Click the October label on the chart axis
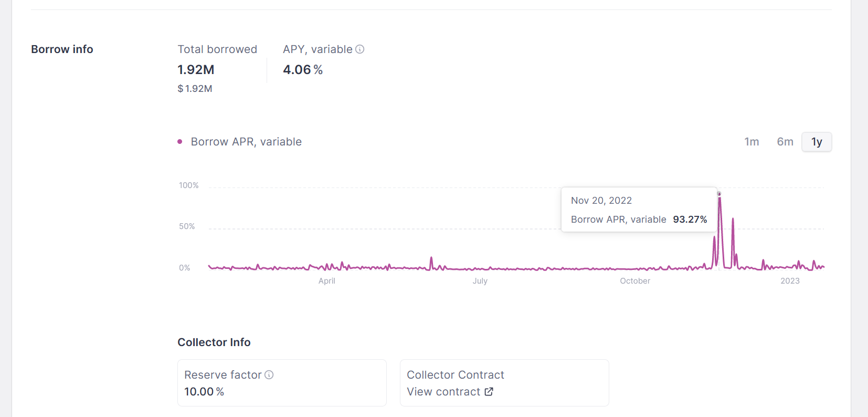The height and width of the screenshot is (417, 868). pyautogui.click(x=635, y=281)
